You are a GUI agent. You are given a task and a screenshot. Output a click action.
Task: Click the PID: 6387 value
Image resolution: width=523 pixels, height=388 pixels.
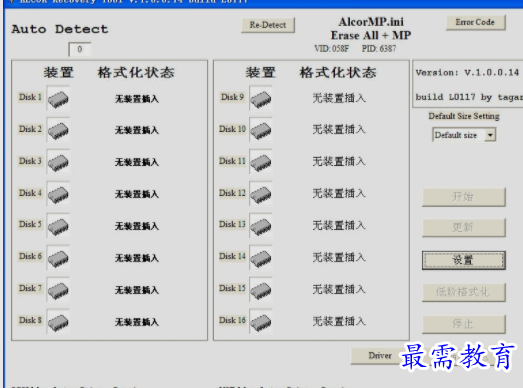pos(379,49)
